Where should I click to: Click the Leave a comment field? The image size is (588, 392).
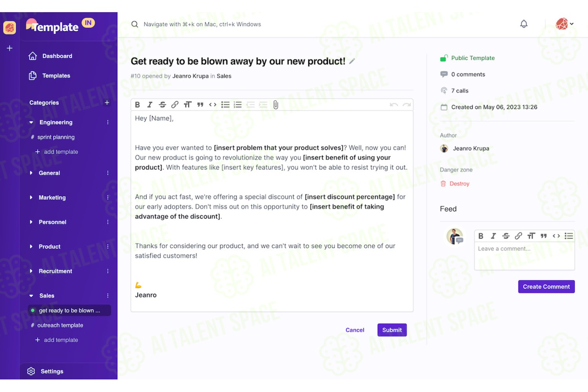524,256
